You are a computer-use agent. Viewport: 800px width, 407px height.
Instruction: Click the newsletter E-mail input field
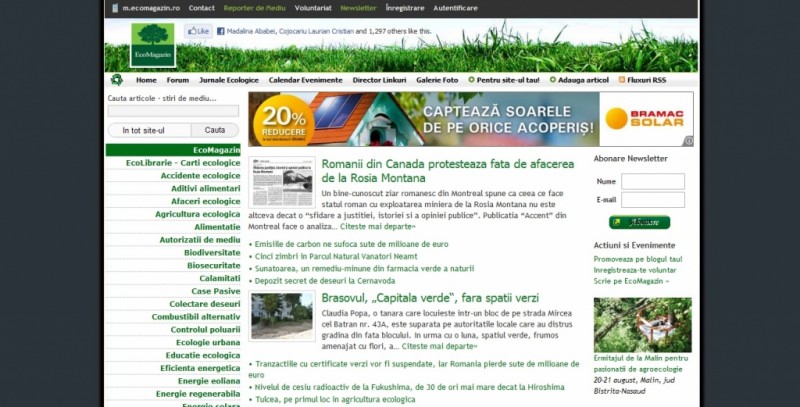point(652,200)
